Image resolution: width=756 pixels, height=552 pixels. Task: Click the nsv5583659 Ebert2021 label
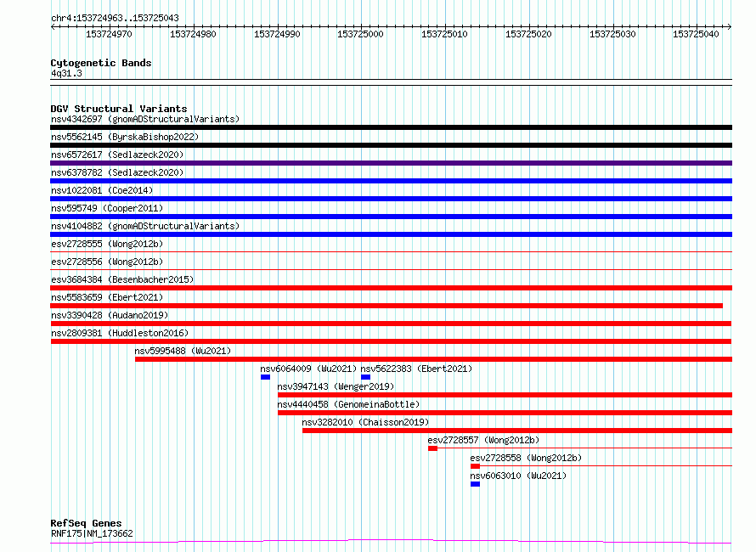pos(107,297)
